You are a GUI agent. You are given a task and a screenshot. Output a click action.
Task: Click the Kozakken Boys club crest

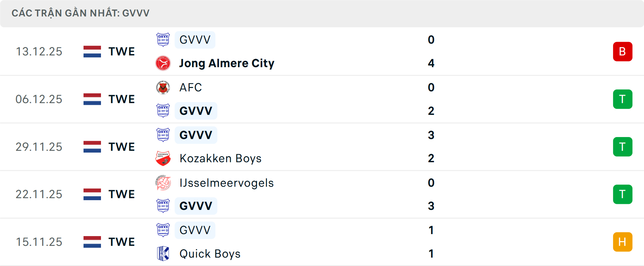coord(163,158)
